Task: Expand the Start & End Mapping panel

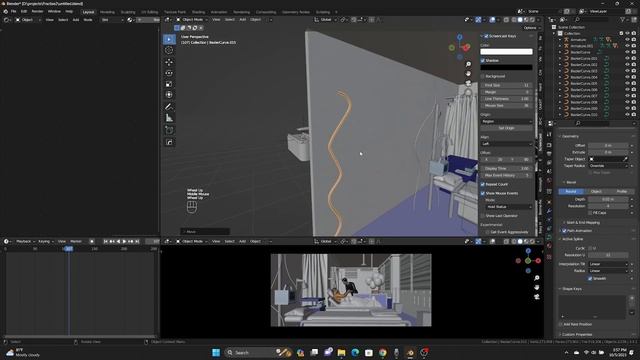Action: 564,222
